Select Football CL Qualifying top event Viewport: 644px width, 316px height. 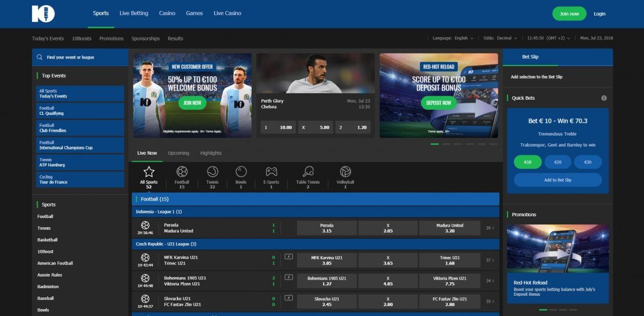click(x=80, y=111)
